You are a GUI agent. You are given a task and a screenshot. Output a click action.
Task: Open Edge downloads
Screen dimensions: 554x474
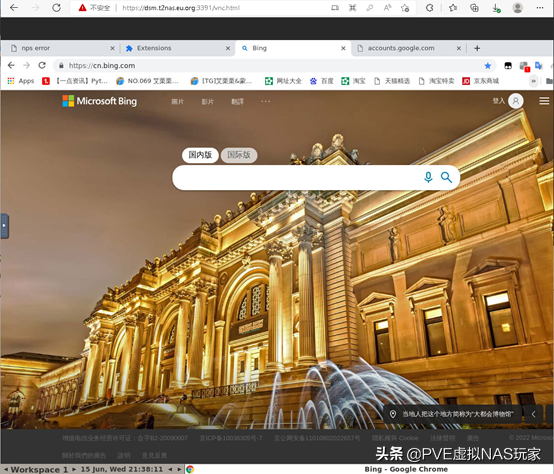(496, 8)
